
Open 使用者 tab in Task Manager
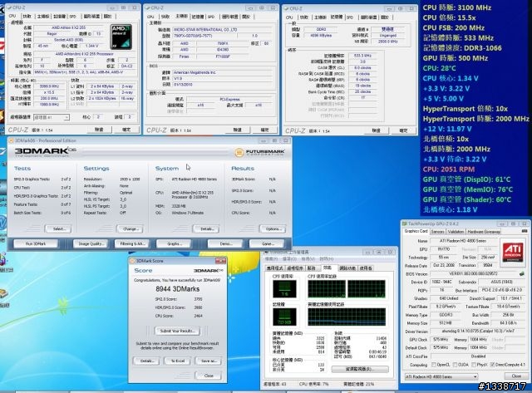click(x=366, y=268)
